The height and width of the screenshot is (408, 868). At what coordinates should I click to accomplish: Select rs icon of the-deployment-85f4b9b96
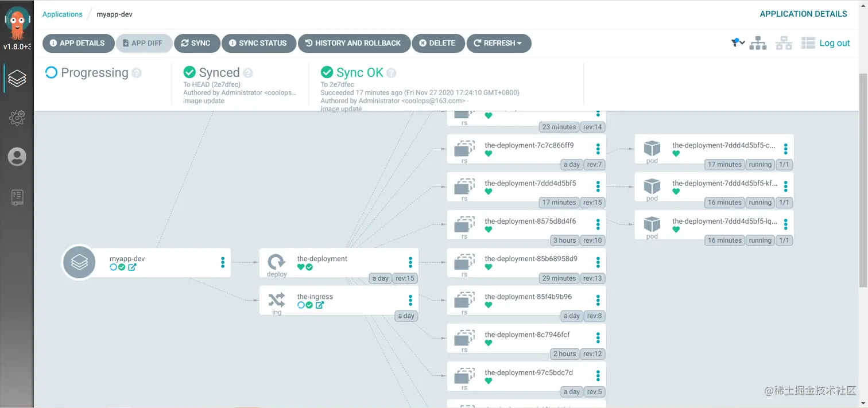(464, 300)
